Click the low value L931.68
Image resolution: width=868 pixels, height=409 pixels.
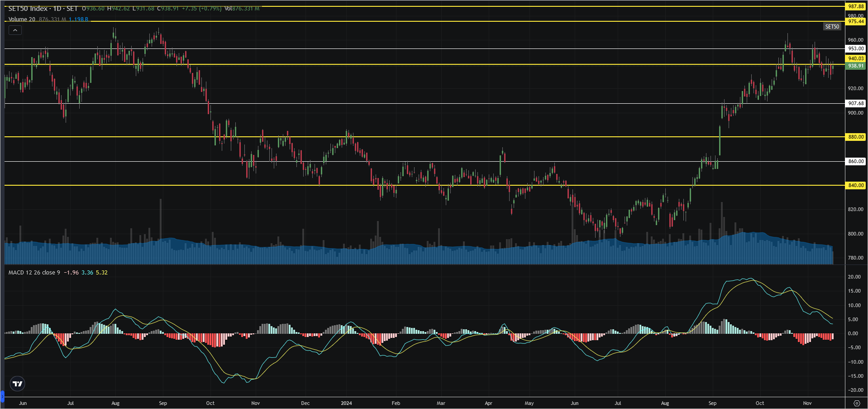point(143,9)
